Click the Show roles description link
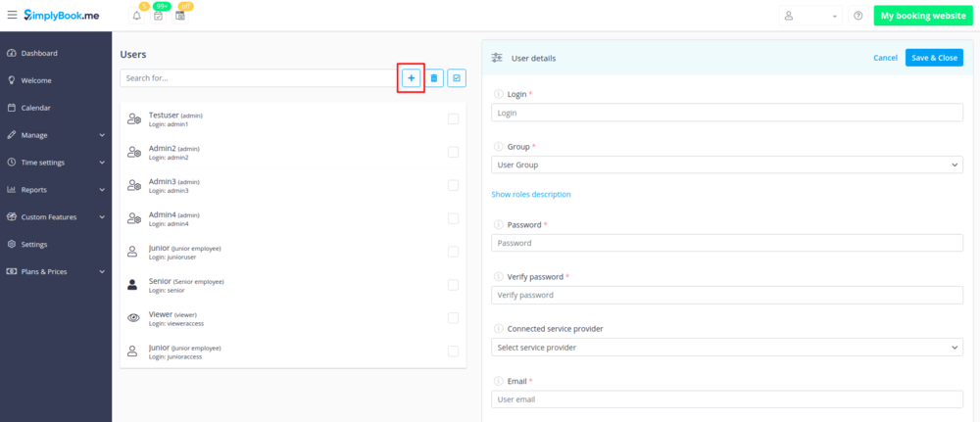The image size is (980, 422). point(531,194)
